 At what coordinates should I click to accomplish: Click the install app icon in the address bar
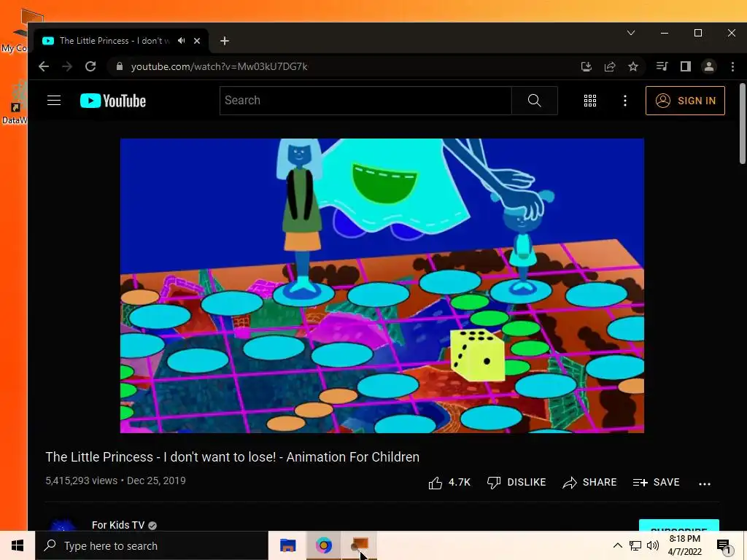coord(587,66)
